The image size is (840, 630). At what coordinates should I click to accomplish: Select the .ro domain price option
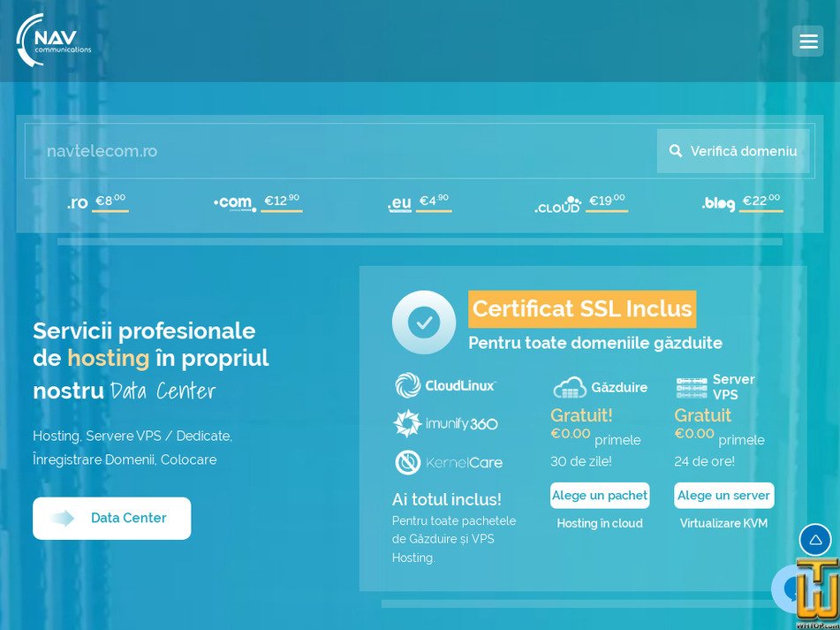point(97,202)
